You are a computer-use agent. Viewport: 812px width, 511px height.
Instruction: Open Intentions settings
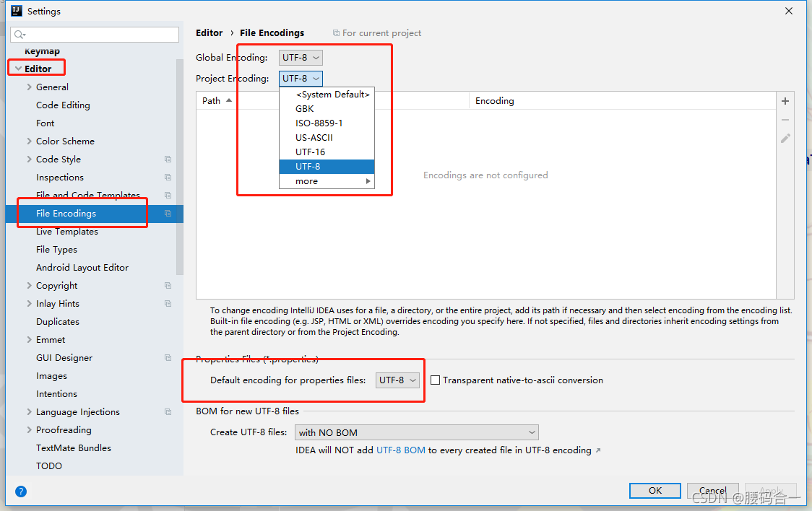point(56,394)
